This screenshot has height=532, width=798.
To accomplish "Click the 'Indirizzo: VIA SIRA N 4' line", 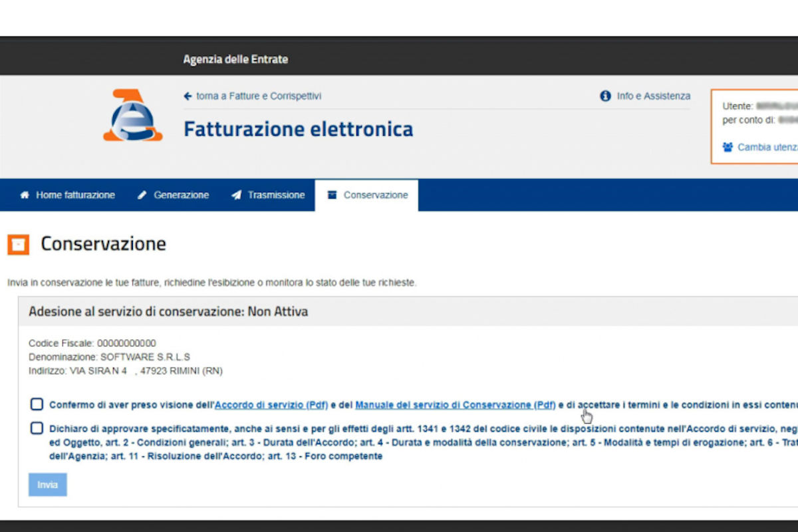I will pyautogui.click(x=126, y=371).
